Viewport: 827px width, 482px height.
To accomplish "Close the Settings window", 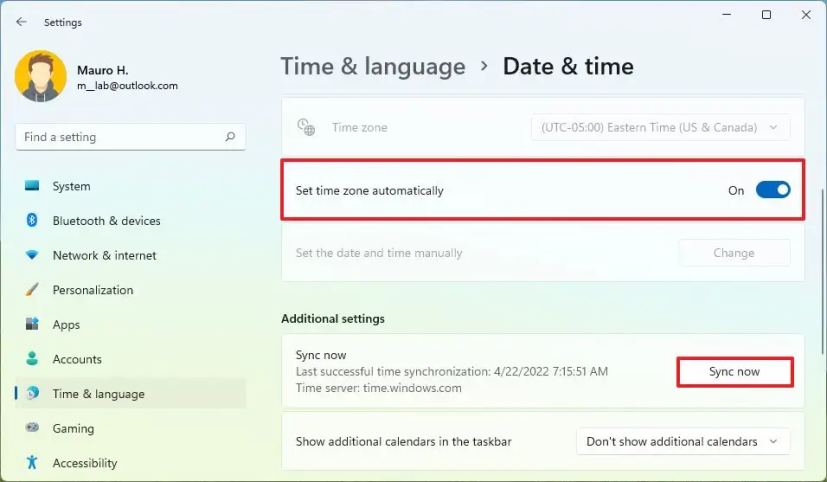I will tap(806, 15).
